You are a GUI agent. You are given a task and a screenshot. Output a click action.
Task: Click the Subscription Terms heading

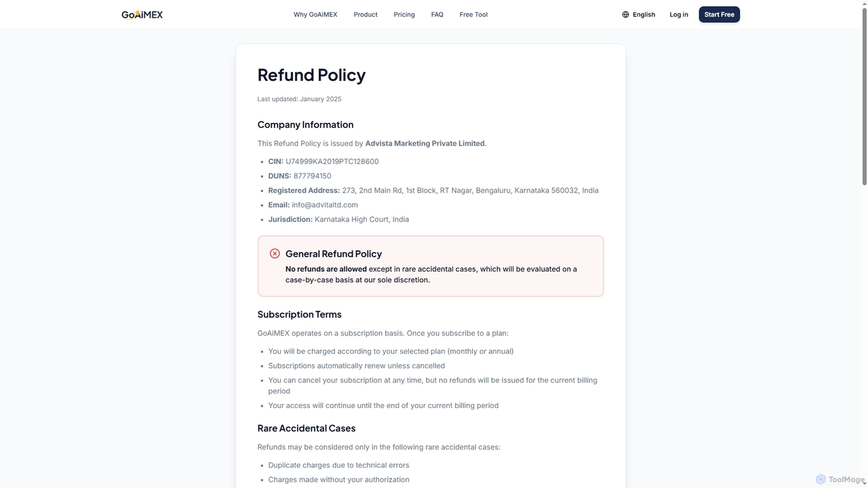pos(299,314)
